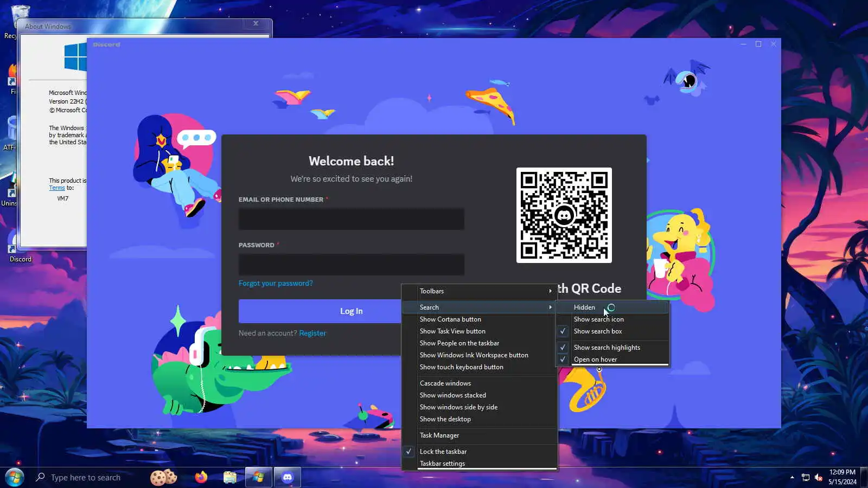Open the network icon in the system tray

coord(806,478)
